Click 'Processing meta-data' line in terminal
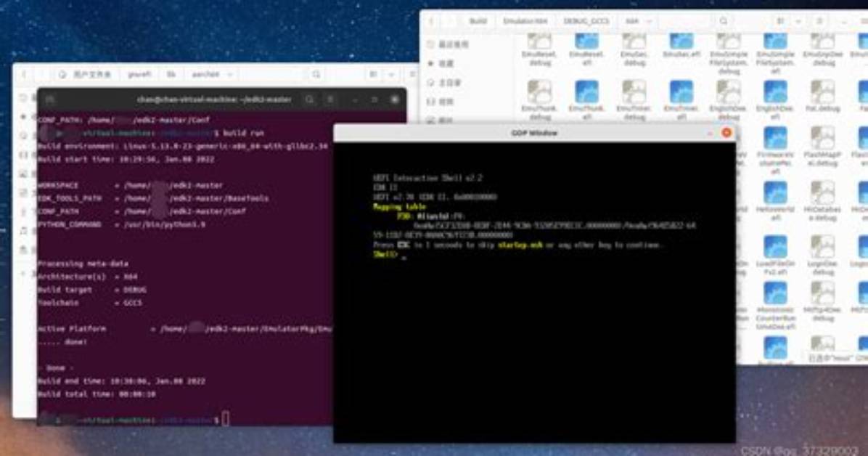Image resolution: width=868 pixels, height=456 pixels. [83, 264]
